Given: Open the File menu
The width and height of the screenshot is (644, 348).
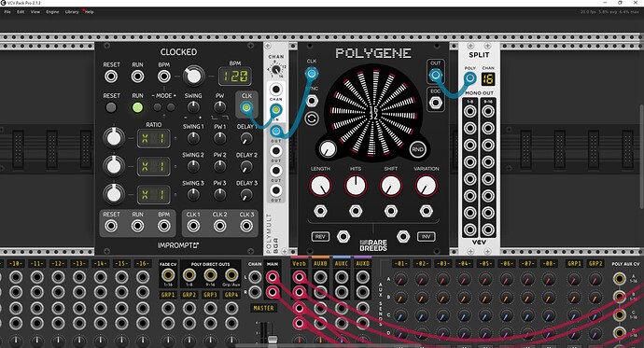Looking at the screenshot, I should coord(7,12).
